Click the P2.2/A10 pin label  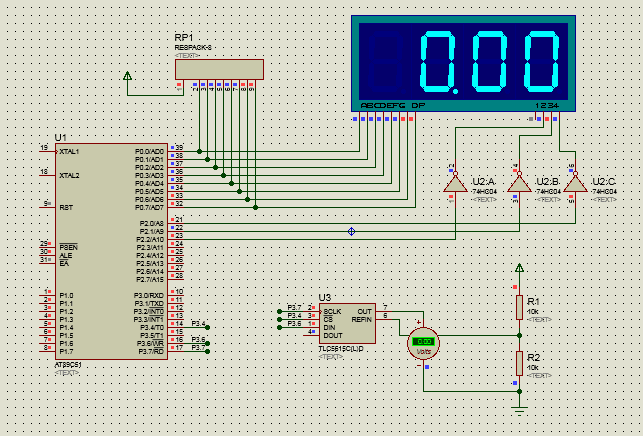150,240
